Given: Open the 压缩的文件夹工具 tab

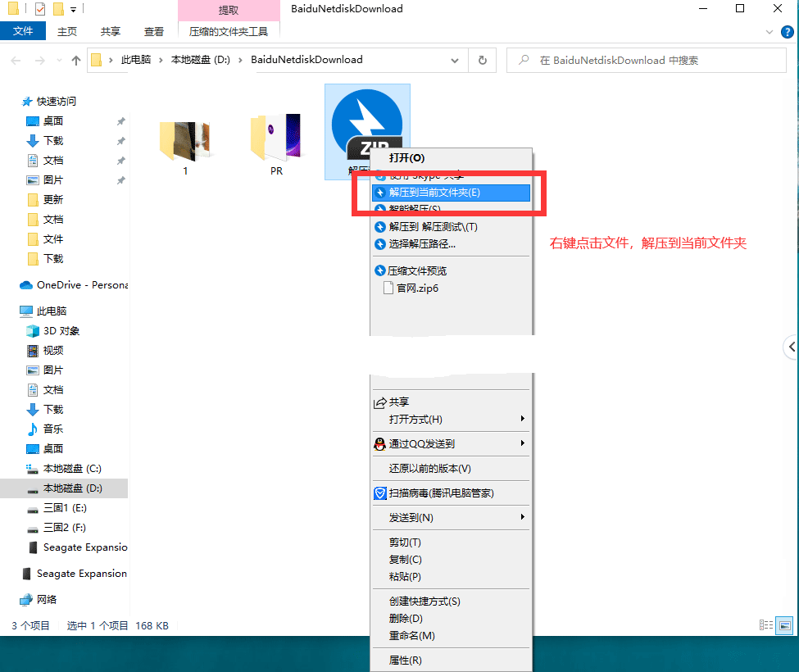Looking at the screenshot, I should click(229, 31).
